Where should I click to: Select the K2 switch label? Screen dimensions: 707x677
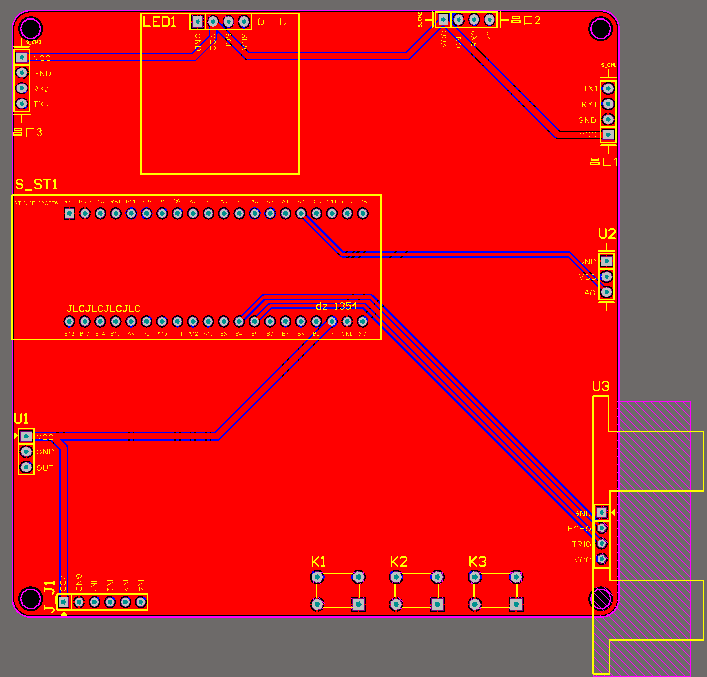click(399, 562)
